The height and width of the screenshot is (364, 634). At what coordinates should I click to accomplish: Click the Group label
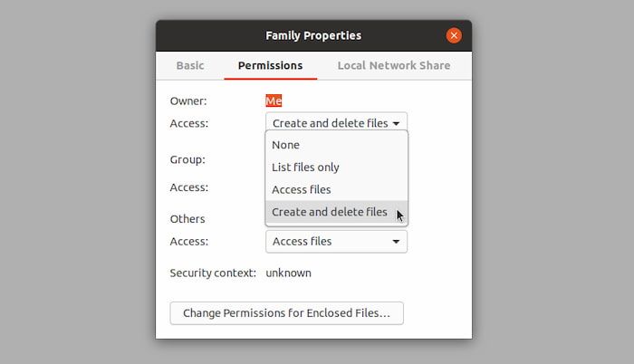(x=187, y=159)
